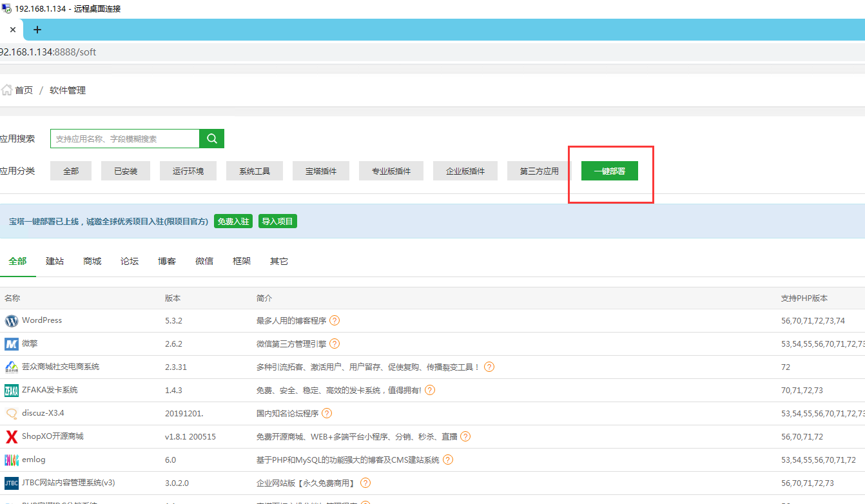Click the remote desktop title bar icon

point(6,9)
